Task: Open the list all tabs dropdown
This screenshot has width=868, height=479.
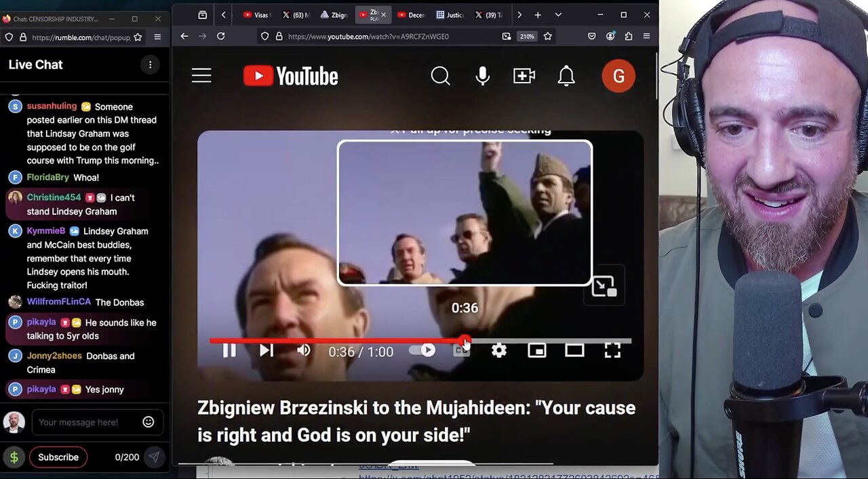Action: tap(558, 15)
